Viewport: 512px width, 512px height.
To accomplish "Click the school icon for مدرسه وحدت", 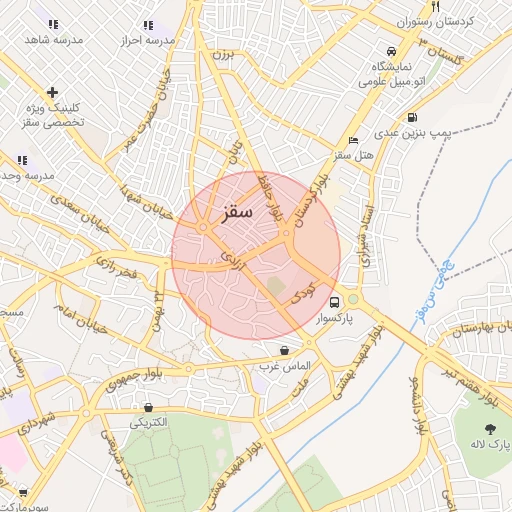I will pos(22,161).
